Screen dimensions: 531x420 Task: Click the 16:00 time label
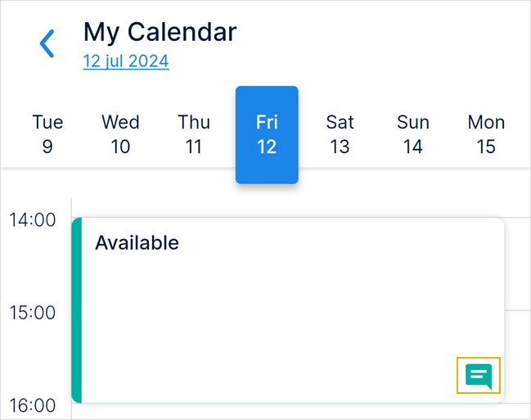pyautogui.click(x=34, y=405)
